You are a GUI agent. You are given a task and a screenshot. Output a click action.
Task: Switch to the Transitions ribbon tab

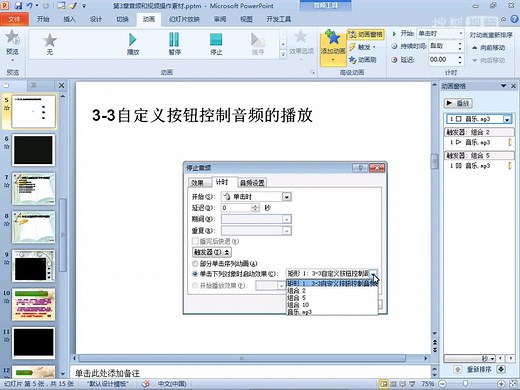(122, 19)
